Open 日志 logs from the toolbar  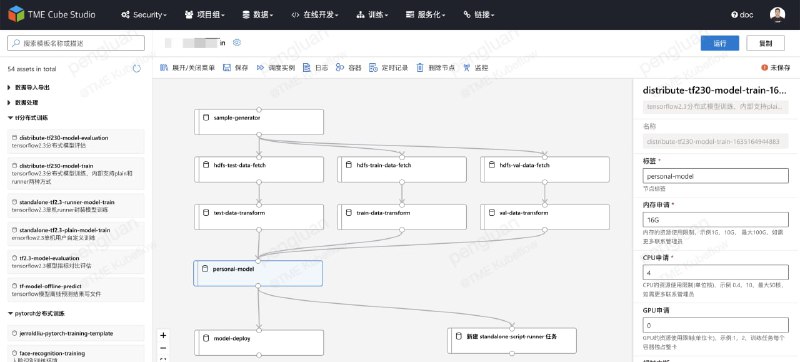coord(315,68)
